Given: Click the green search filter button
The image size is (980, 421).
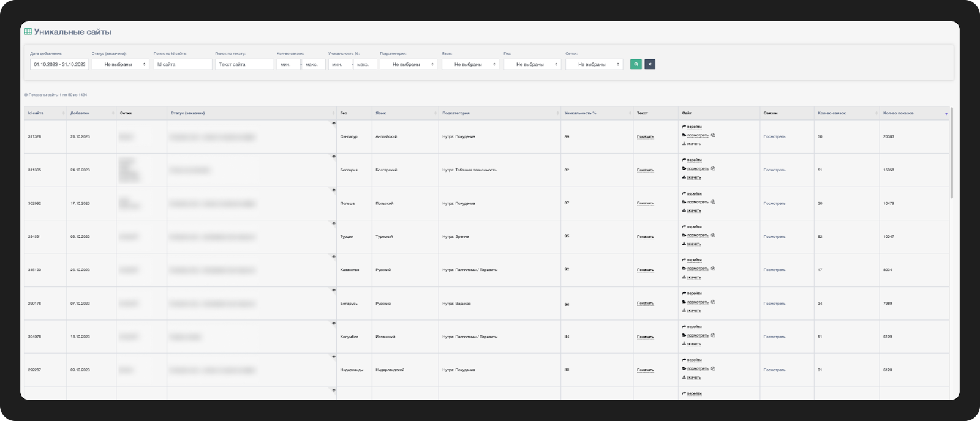Looking at the screenshot, I should click(636, 64).
